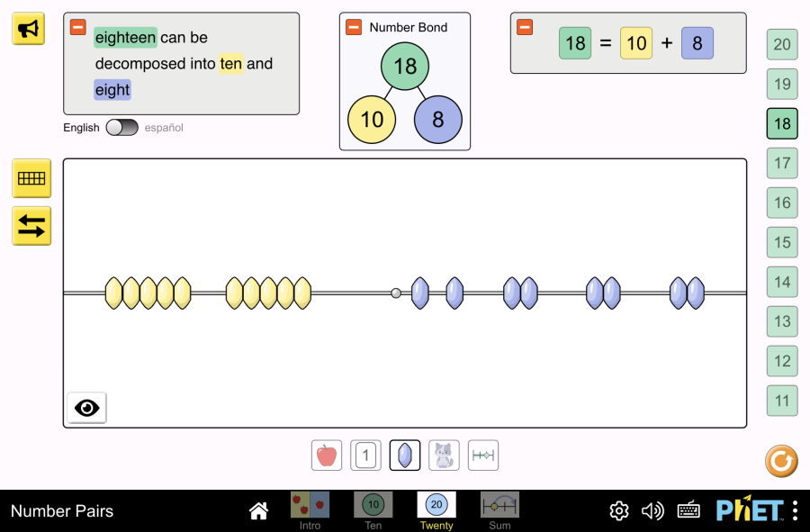
Task: Select the kitten representation icon
Action: tap(444, 455)
